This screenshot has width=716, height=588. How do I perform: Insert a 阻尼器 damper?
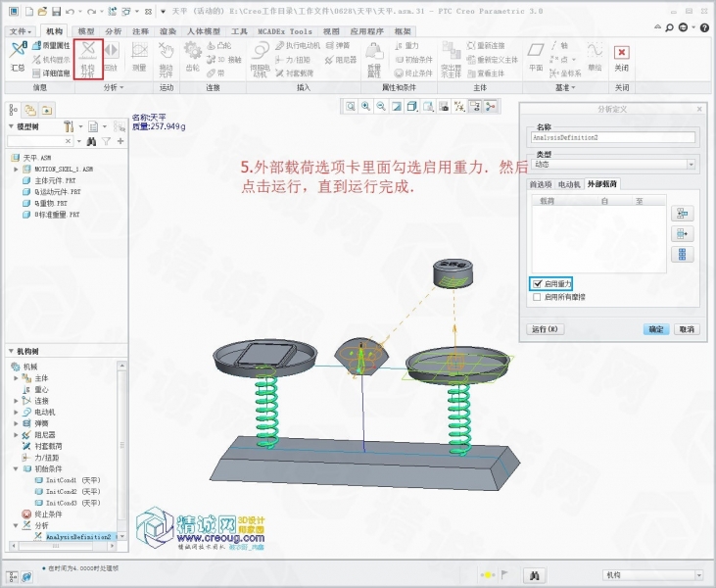341,60
